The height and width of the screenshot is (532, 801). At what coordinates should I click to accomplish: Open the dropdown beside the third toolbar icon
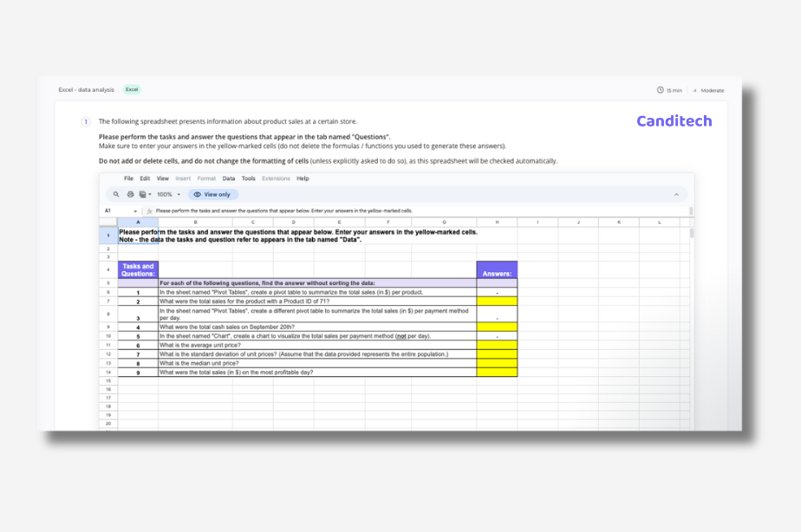pyautogui.click(x=150, y=193)
